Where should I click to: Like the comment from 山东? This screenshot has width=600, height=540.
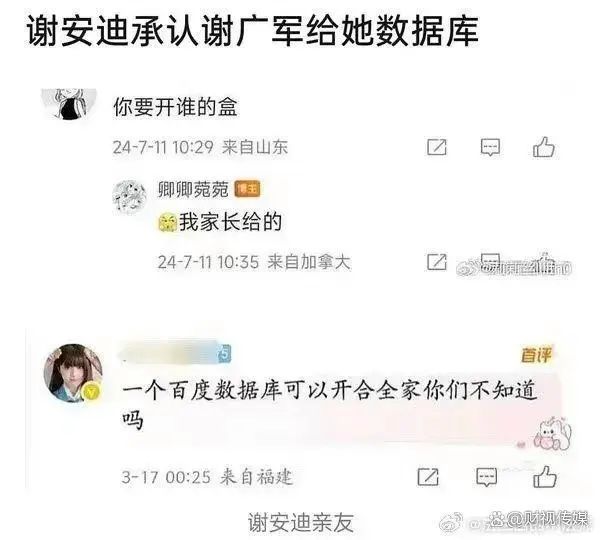543,147
